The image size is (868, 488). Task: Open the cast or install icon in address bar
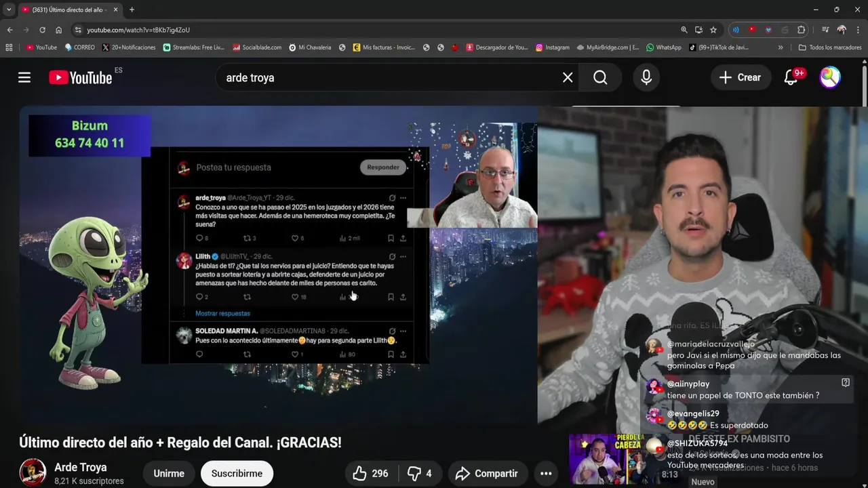click(x=698, y=30)
